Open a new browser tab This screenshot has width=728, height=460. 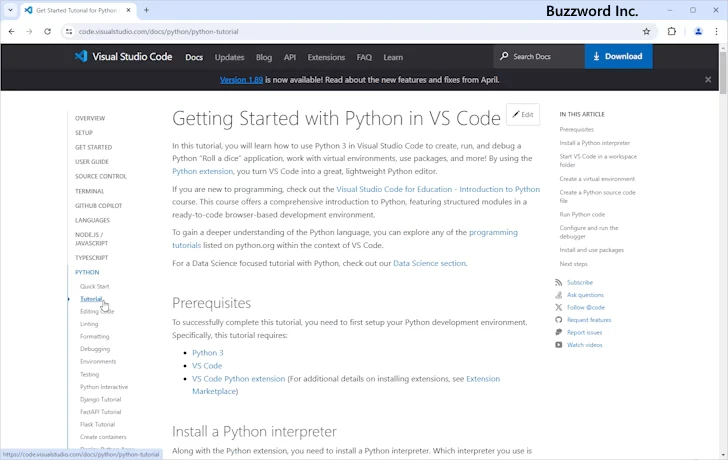pos(146,10)
